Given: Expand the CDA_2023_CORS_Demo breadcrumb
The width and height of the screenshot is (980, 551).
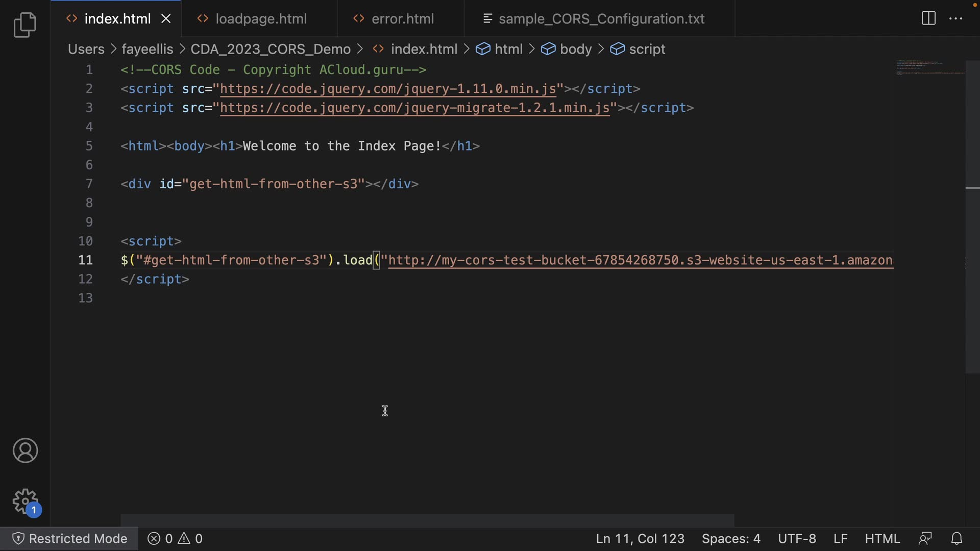Looking at the screenshot, I should (270, 49).
